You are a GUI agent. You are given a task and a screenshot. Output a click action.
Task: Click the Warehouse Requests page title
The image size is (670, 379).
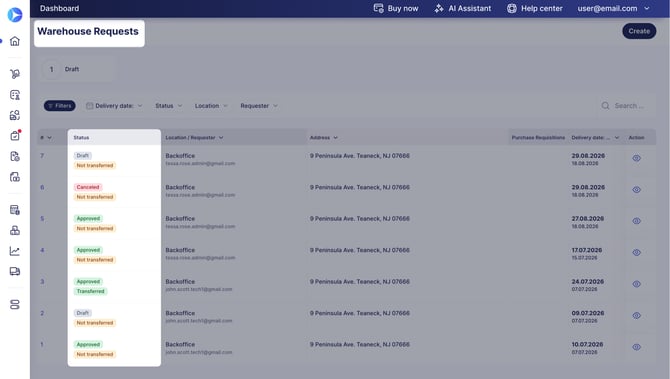click(88, 32)
